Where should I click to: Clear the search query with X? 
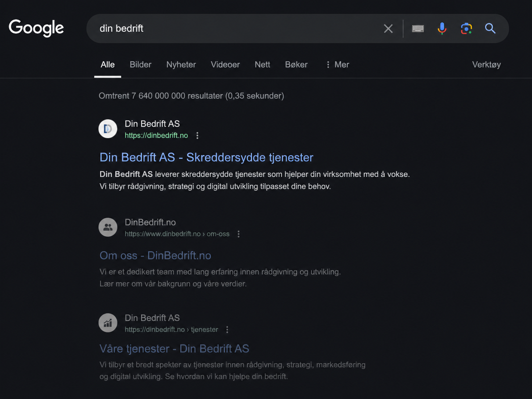[388, 29]
